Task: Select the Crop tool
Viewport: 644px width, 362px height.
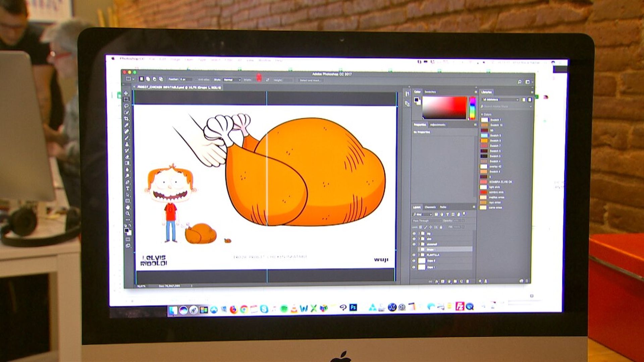Action: click(127, 119)
